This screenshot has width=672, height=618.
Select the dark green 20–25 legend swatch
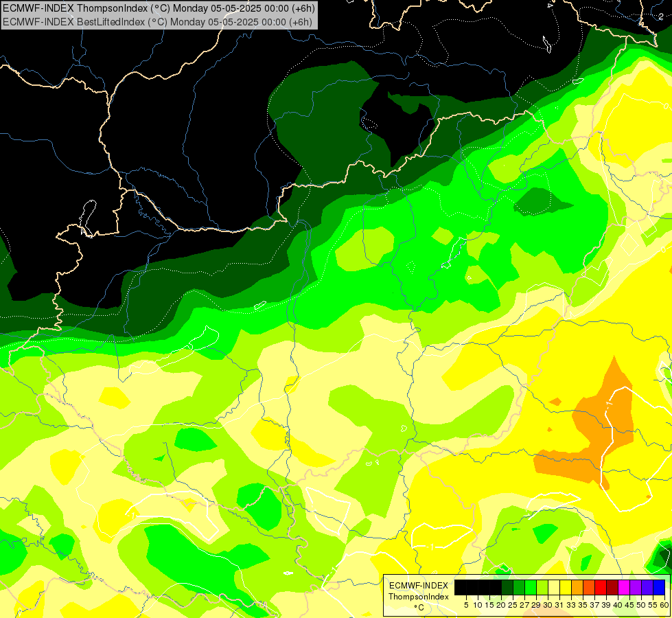[507, 587]
